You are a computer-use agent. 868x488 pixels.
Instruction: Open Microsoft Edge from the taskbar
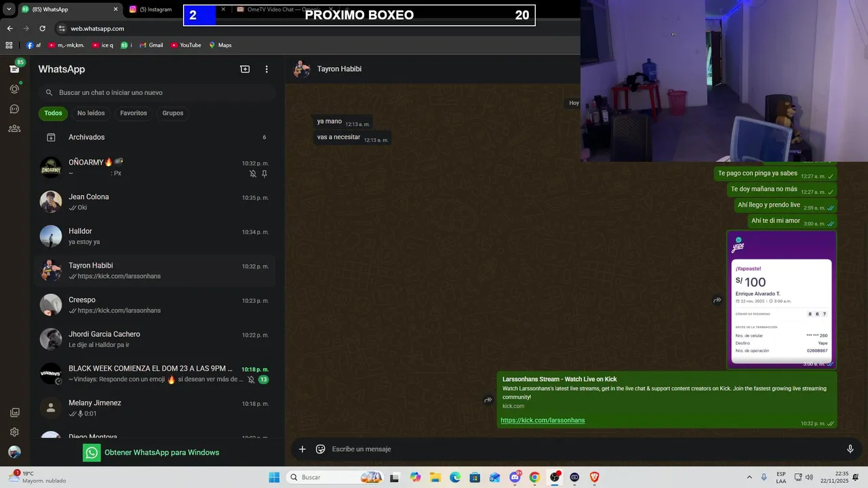(455, 477)
